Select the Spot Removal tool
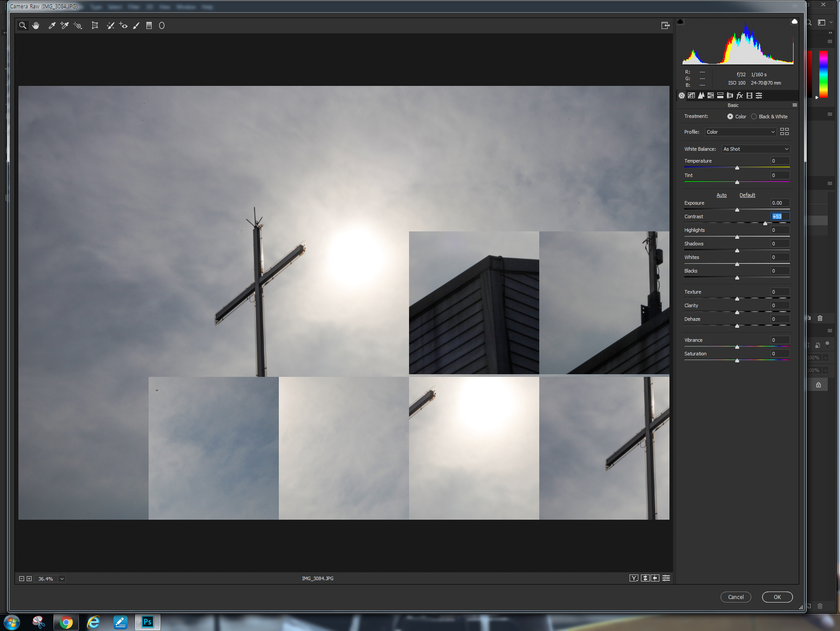 tap(111, 25)
